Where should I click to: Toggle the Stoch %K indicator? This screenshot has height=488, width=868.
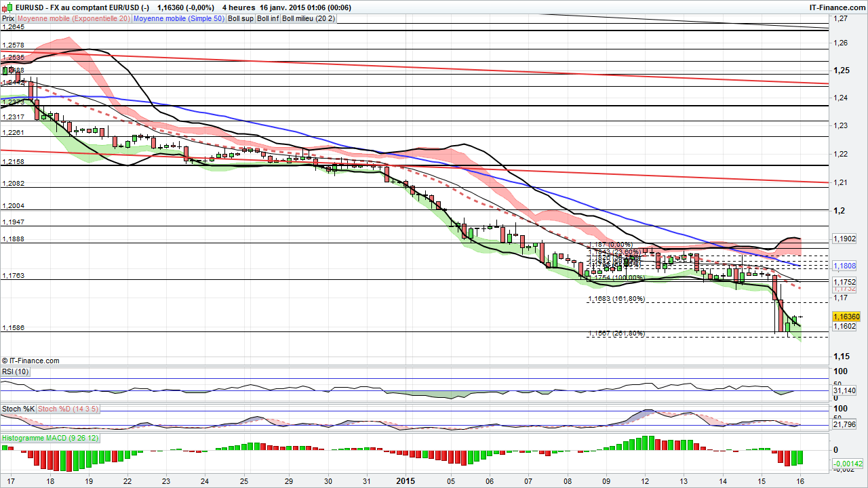(17, 409)
